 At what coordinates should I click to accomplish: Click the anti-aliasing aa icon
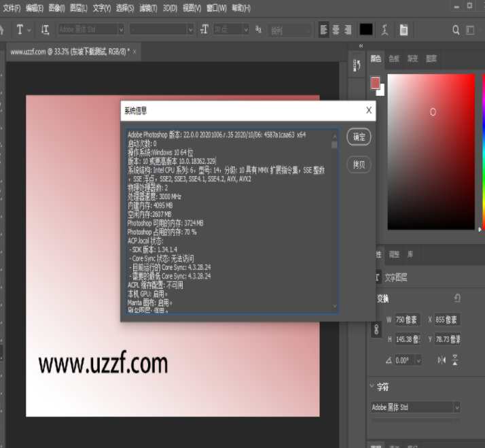pyautogui.click(x=258, y=29)
